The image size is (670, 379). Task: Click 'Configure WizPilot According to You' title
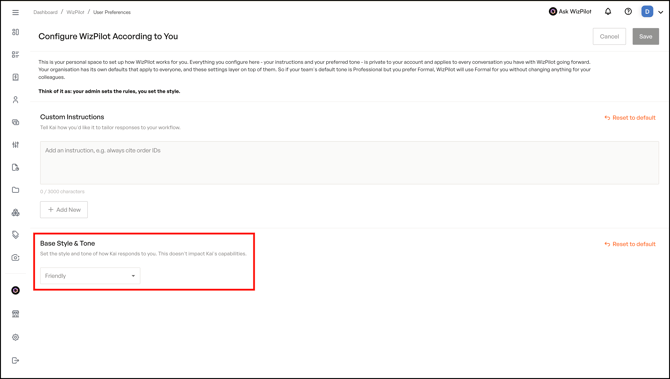click(108, 36)
